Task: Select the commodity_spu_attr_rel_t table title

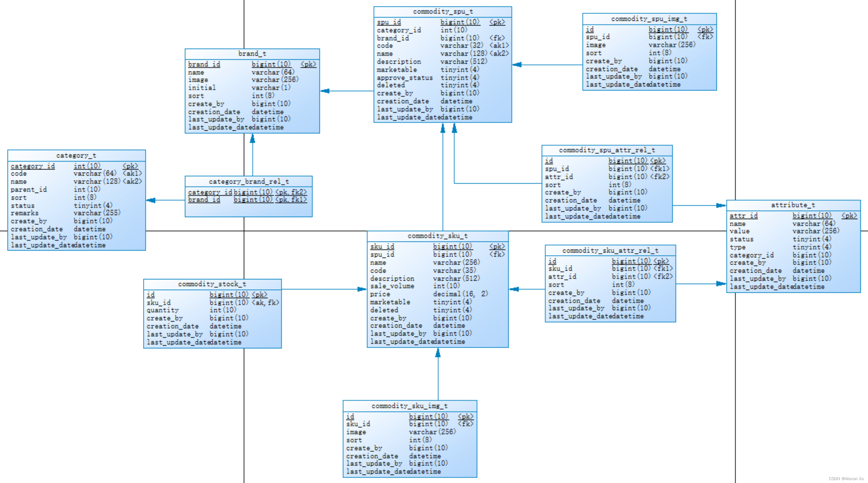Action: 607,150
